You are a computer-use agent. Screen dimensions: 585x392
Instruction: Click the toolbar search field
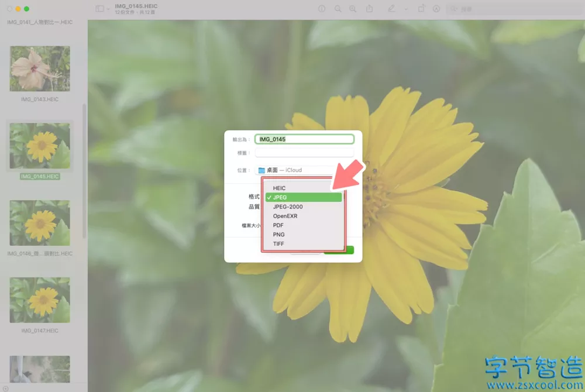pos(515,9)
